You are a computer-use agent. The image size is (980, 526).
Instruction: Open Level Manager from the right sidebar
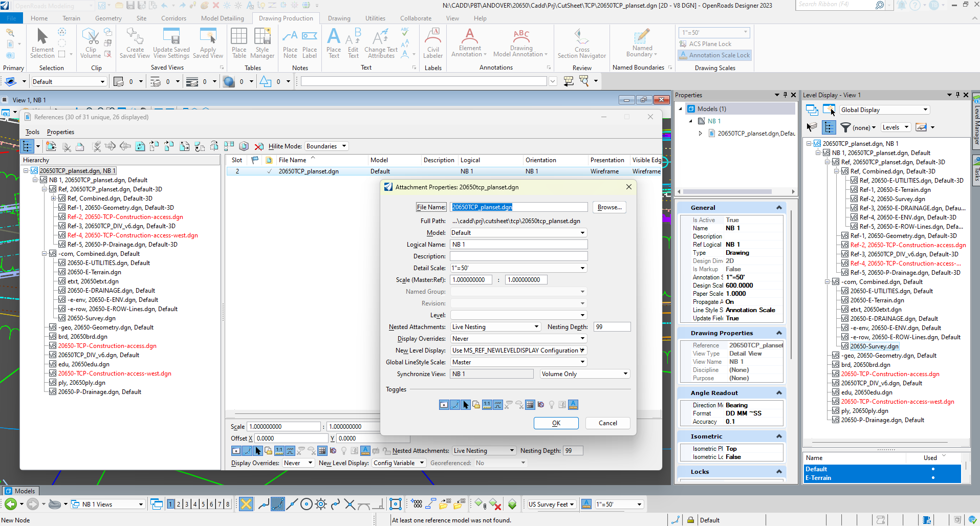click(975, 123)
